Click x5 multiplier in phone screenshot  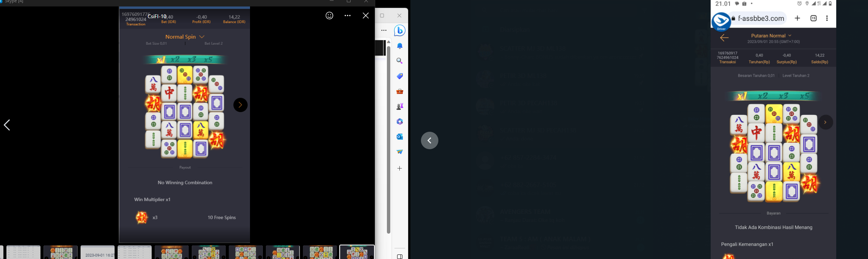click(805, 96)
